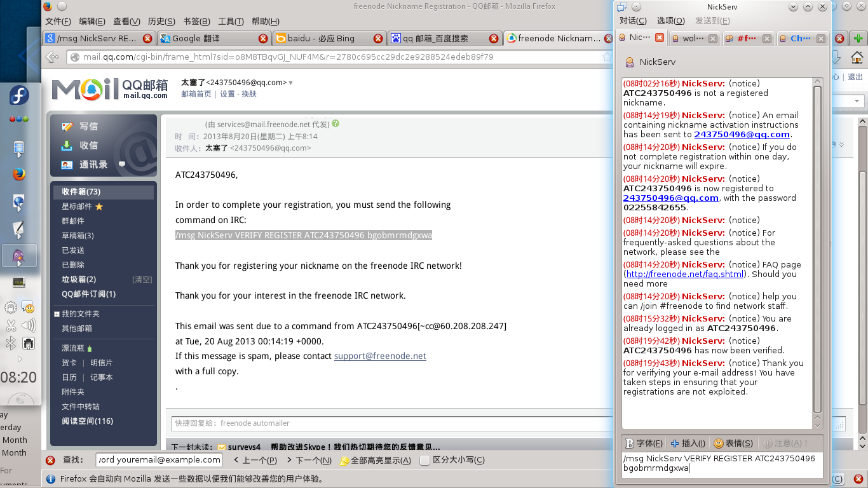Open the clipboard scissors tray icon
Viewport: 868px width, 488px height.
tap(11, 326)
